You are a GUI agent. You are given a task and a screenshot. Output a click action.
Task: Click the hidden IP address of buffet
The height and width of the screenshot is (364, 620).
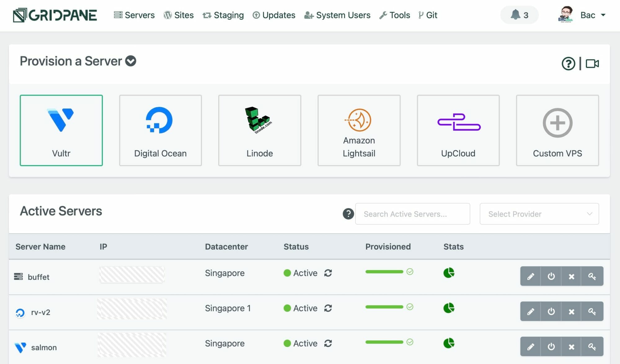pyautogui.click(x=132, y=275)
